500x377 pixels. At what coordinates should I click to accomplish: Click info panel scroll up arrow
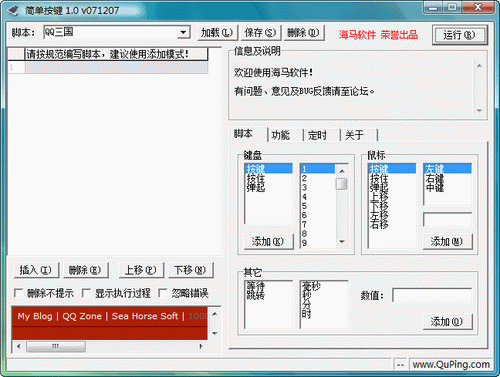(x=479, y=66)
